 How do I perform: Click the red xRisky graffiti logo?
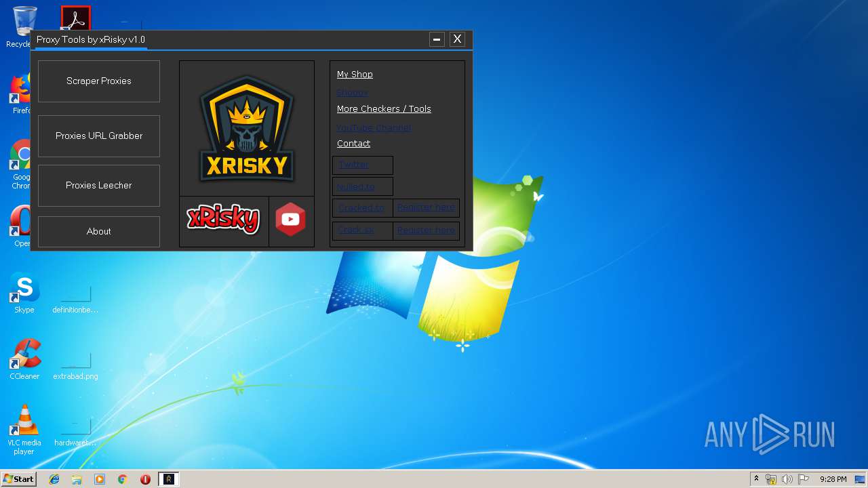(224, 220)
